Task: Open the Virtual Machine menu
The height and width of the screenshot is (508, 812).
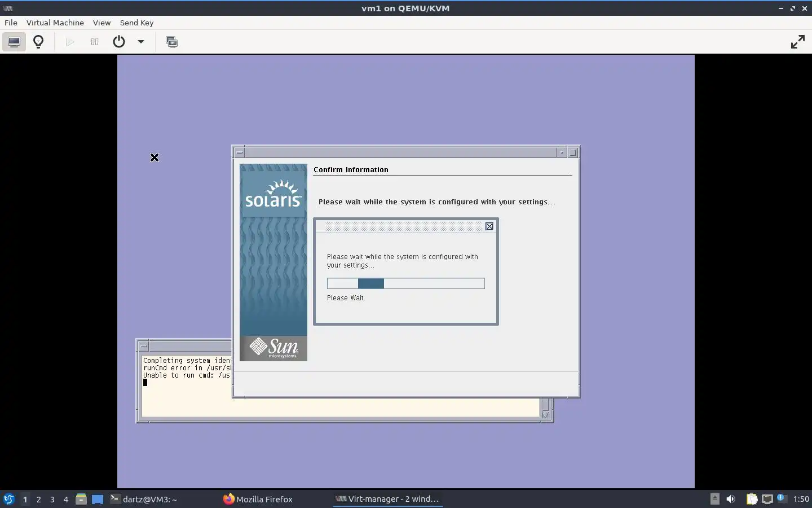Action: point(55,23)
